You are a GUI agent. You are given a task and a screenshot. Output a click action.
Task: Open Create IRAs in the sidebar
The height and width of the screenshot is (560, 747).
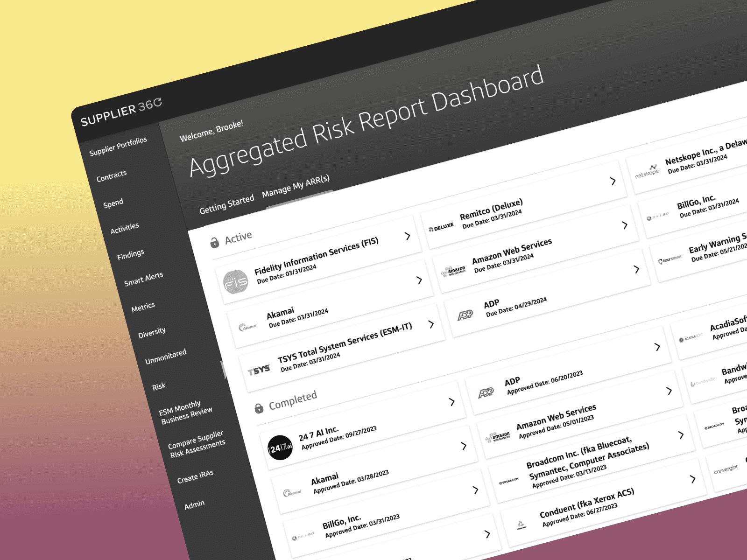coord(195,476)
